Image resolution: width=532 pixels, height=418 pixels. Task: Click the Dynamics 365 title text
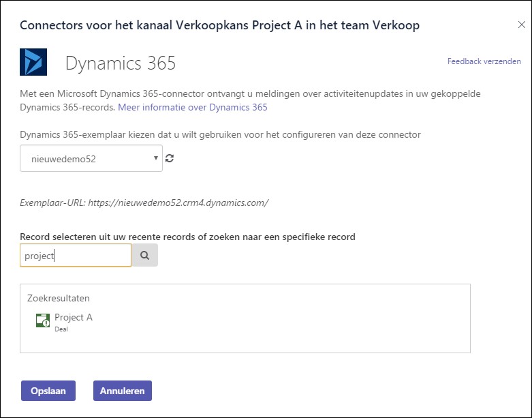coord(121,63)
